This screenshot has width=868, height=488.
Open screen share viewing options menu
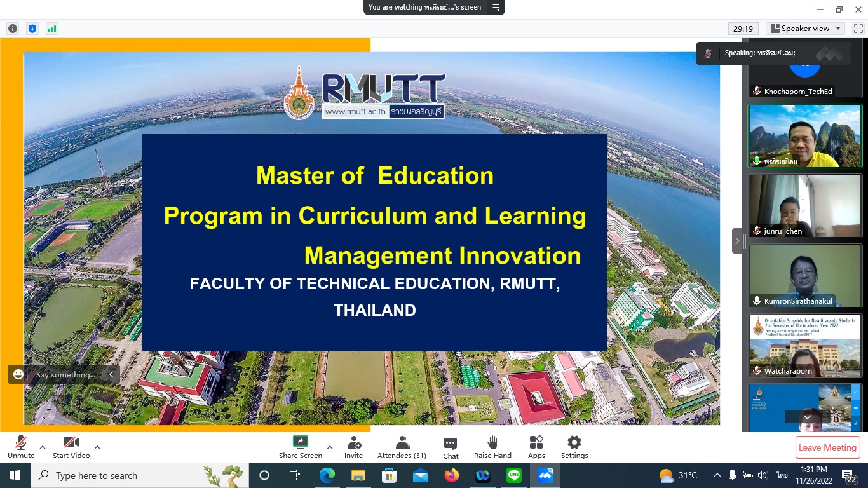tap(496, 8)
